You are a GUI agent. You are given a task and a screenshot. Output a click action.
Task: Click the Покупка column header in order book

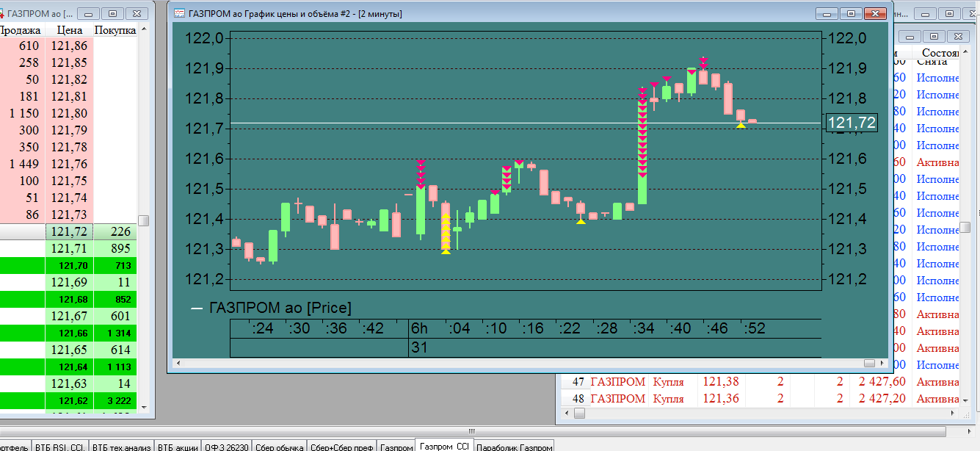115,30
